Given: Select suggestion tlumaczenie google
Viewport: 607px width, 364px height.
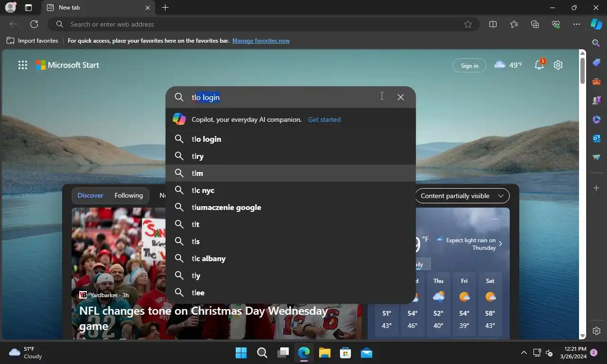Looking at the screenshot, I should (291, 207).
